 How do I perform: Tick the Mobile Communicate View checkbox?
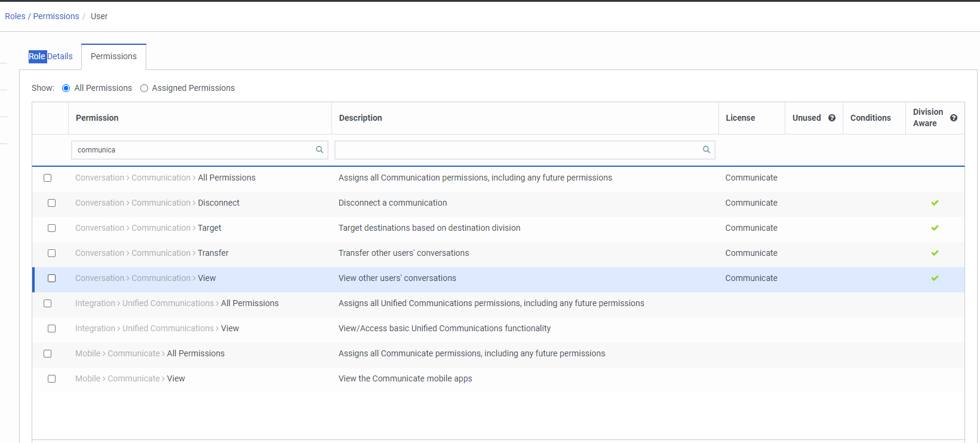pyautogui.click(x=52, y=379)
